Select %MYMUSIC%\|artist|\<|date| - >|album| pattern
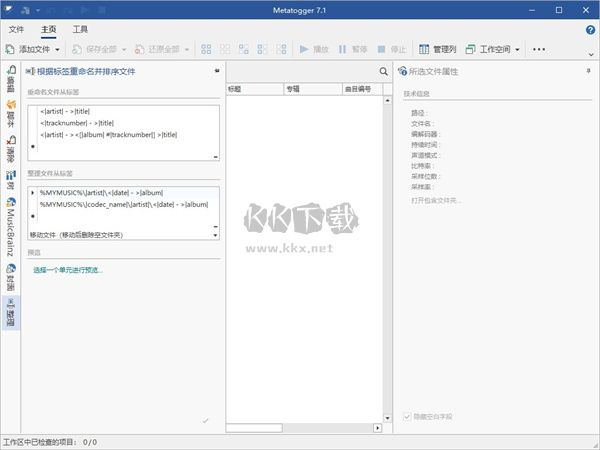The height and width of the screenshot is (450, 600). [x=102, y=192]
